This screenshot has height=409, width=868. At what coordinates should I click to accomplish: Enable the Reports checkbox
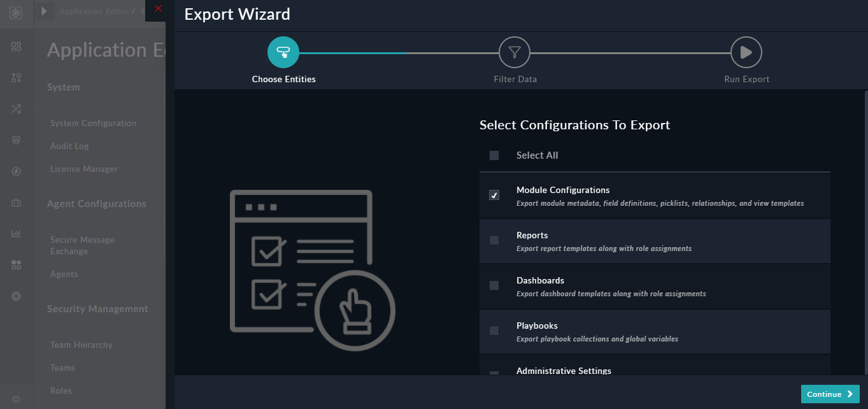[494, 240]
